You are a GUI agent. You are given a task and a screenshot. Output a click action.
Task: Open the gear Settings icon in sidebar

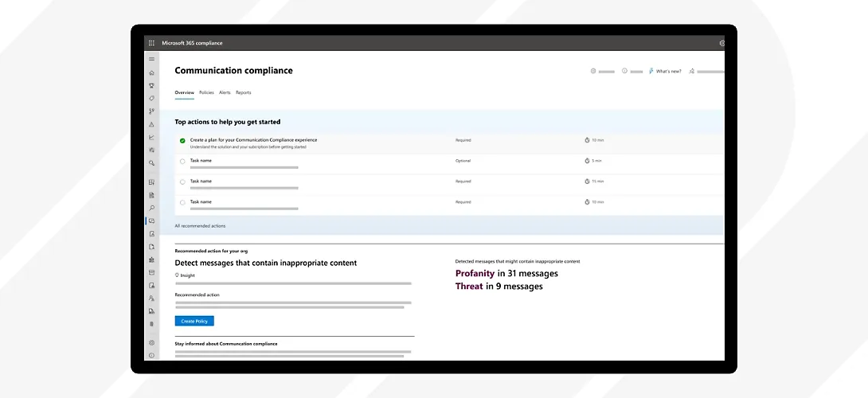(151, 342)
